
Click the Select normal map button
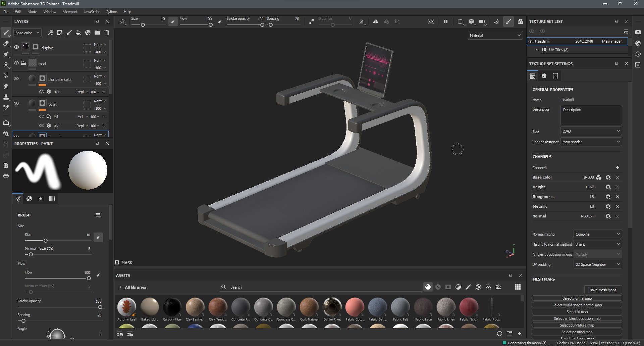[577, 298]
